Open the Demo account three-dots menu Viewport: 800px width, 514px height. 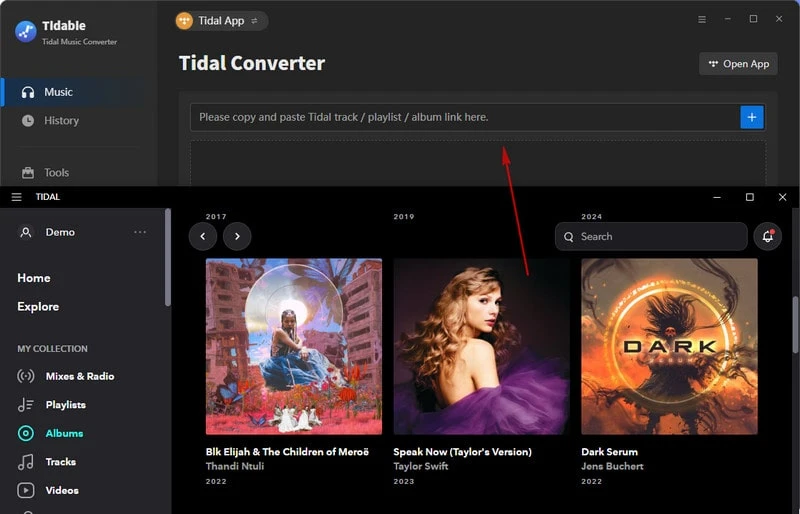(x=140, y=232)
